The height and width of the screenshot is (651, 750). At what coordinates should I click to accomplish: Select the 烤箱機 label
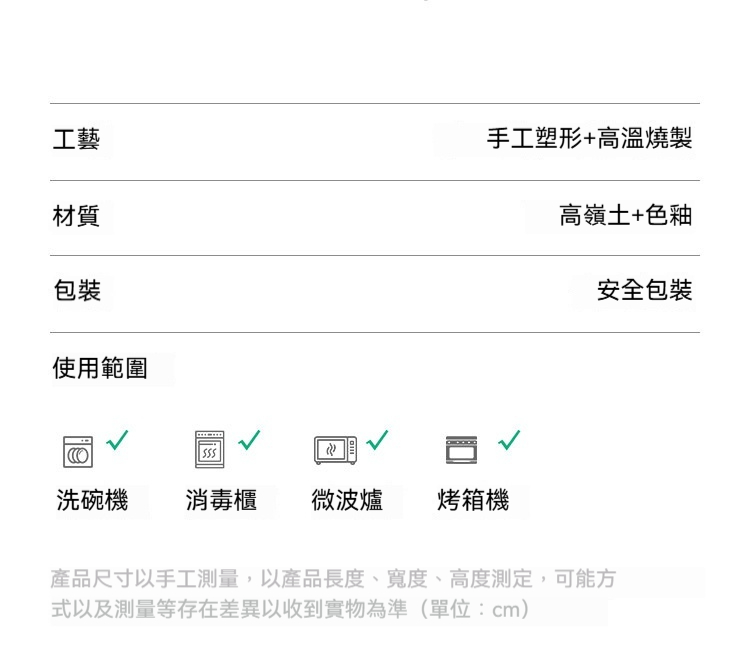473,501
